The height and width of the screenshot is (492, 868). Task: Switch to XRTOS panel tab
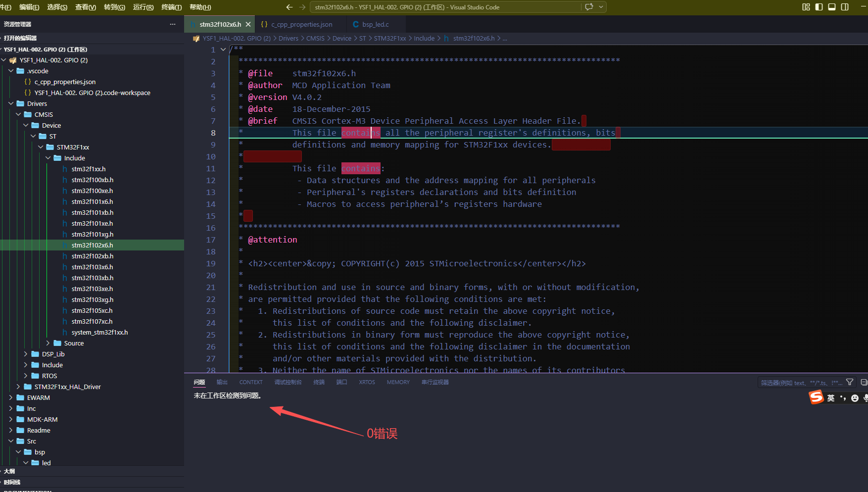[x=367, y=382]
